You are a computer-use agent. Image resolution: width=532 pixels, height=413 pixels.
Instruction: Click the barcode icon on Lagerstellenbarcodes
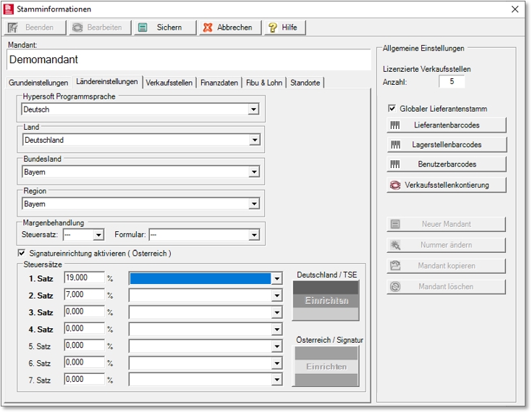(x=395, y=145)
